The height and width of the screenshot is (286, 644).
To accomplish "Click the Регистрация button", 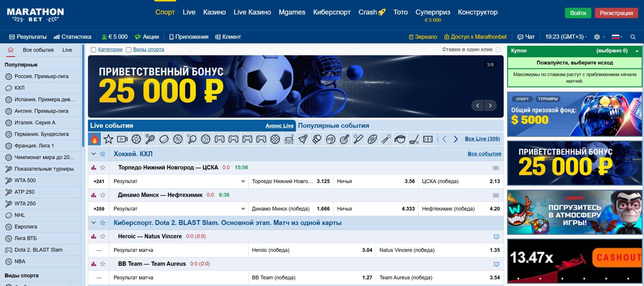I will 616,13.
